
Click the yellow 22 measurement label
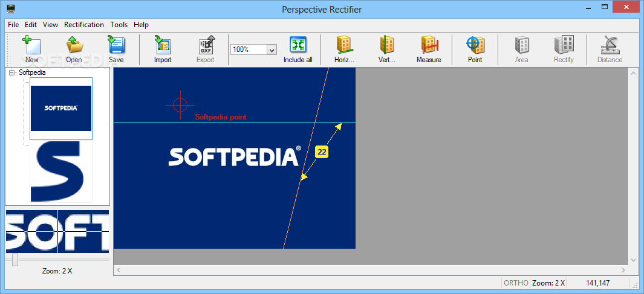322,152
